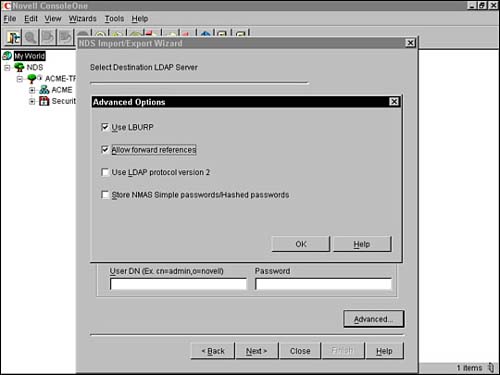This screenshot has height=375, width=500.
Task: Close the NDS Import/Export Wizard window
Action: coord(410,43)
